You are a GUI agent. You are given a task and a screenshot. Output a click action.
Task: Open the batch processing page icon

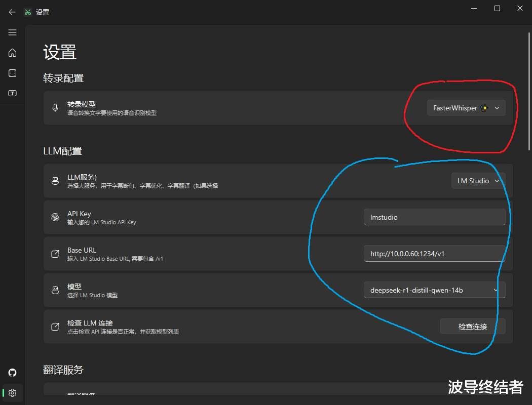(12, 73)
